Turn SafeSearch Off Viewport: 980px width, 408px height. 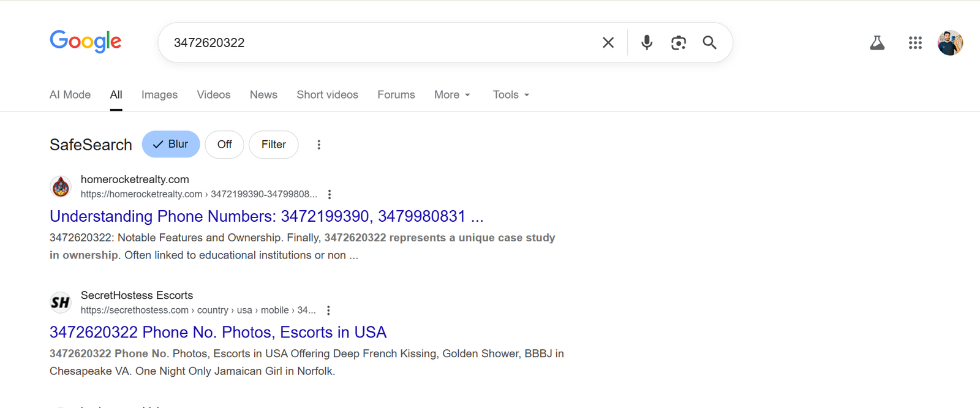click(224, 145)
